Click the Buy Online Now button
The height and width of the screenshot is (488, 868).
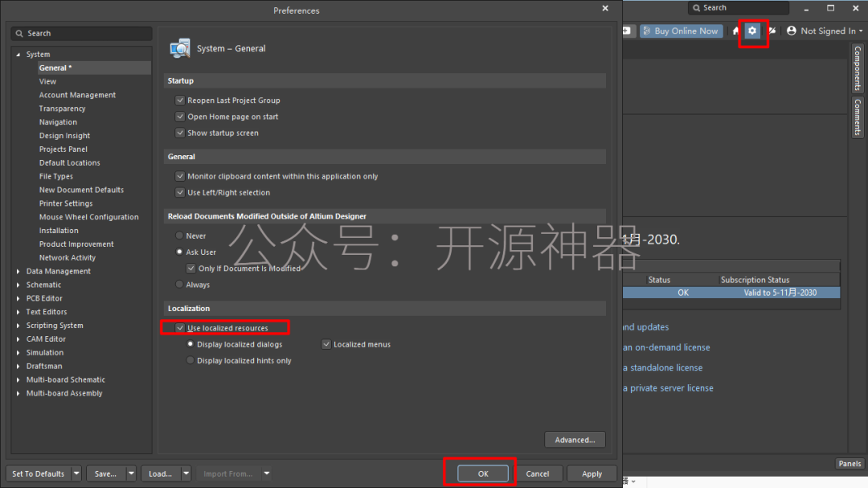pyautogui.click(x=681, y=31)
